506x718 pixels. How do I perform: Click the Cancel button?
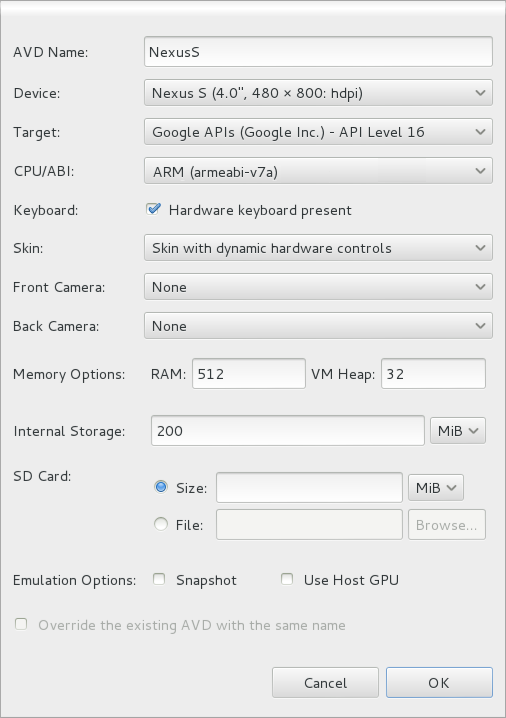click(x=325, y=683)
